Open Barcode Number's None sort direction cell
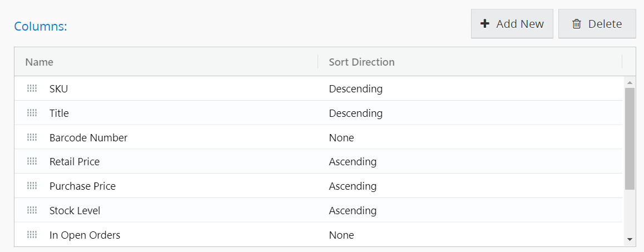Screen dimensions: 644x252 pos(341,137)
